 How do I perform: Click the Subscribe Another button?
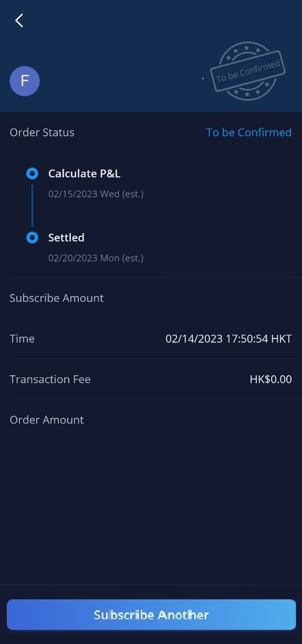151,615
